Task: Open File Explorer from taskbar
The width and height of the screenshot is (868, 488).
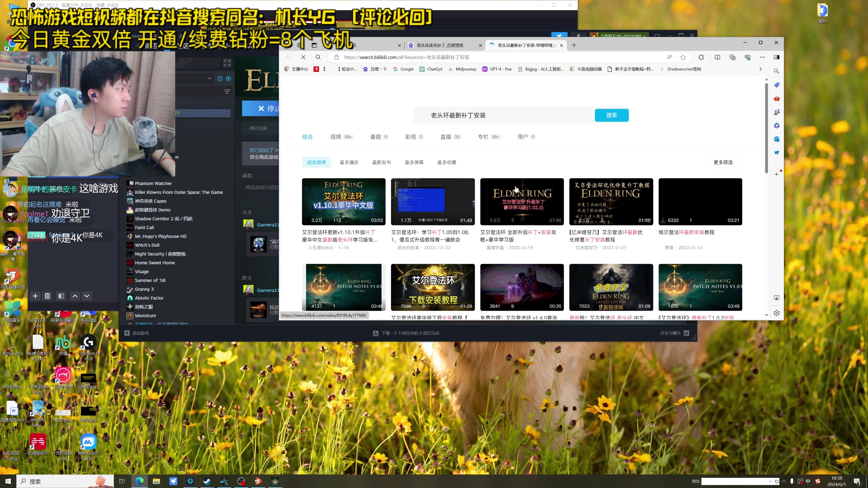Action: tap(156, 481)
